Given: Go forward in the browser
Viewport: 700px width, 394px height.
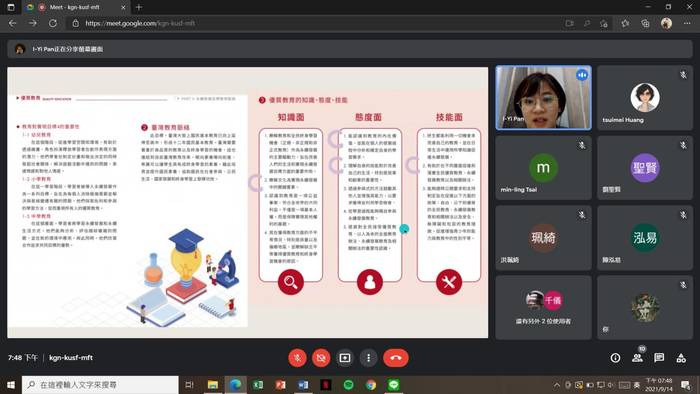Looking at the screenshot, I should pyautogui.click(x=33, y=23).
